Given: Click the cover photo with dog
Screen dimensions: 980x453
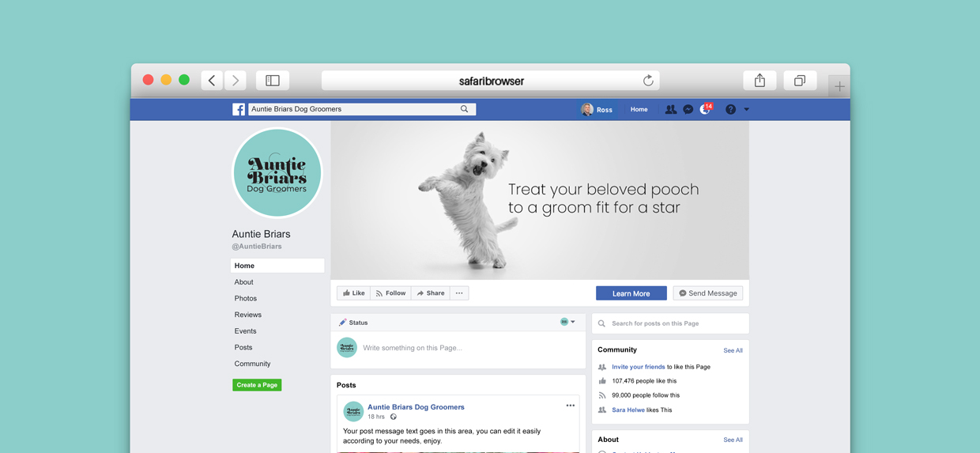Looking at the screenshot, I should click(540, 200).
